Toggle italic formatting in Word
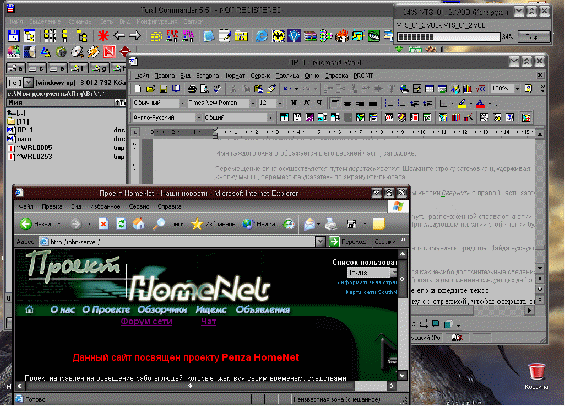Image resolution: width=565 pixels, height=406 pixels. [x=307, y=103]
